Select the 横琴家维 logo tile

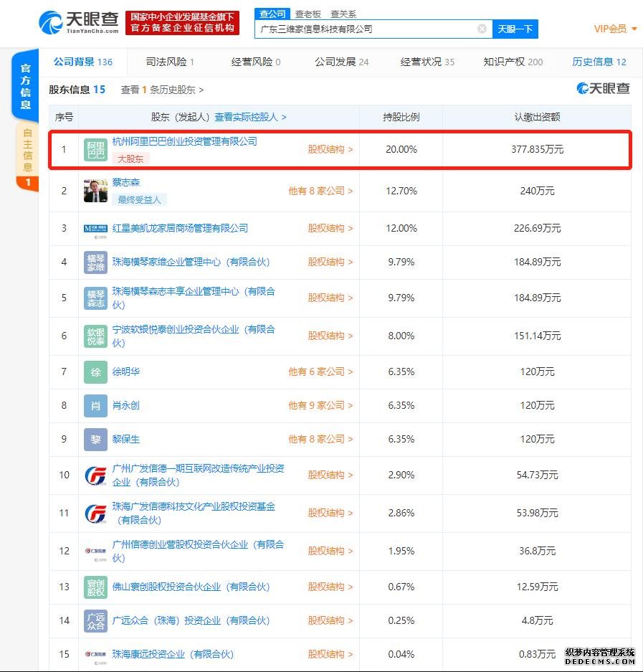(x=95, y=262)
